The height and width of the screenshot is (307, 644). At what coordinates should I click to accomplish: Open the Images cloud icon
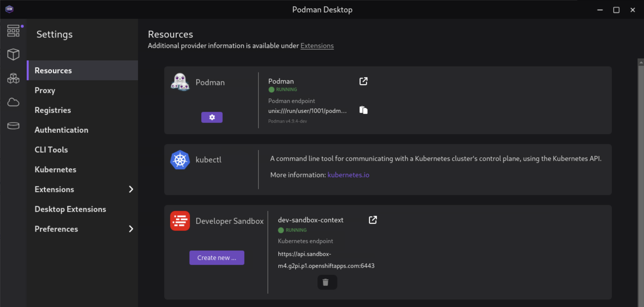[13, 102]
